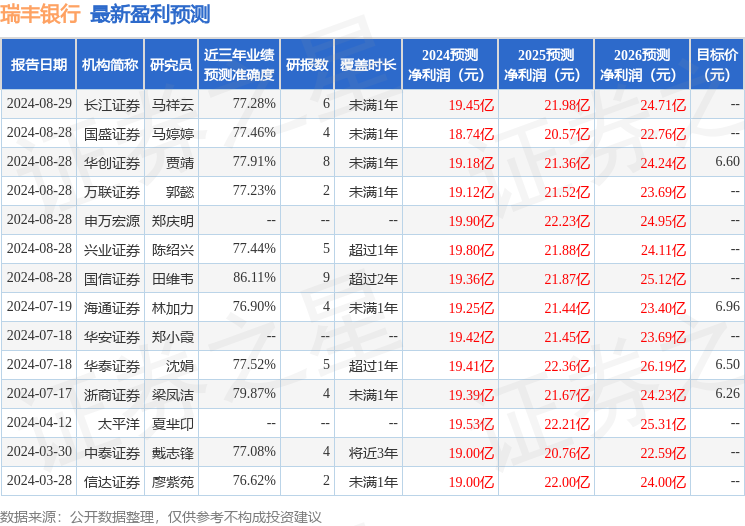Click the 2024-08-29 report date
Viewport: 745px width, 526px height.
[x=39, y=103]
